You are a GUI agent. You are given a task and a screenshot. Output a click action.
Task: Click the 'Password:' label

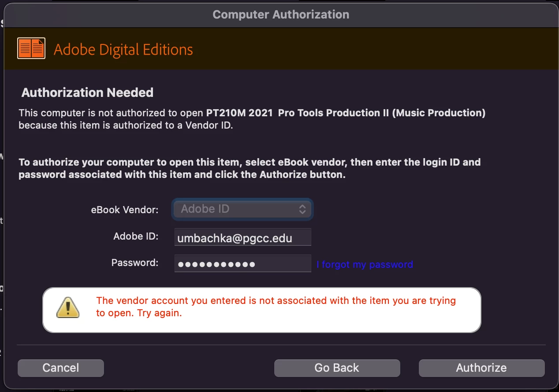[x=135, y=263]
